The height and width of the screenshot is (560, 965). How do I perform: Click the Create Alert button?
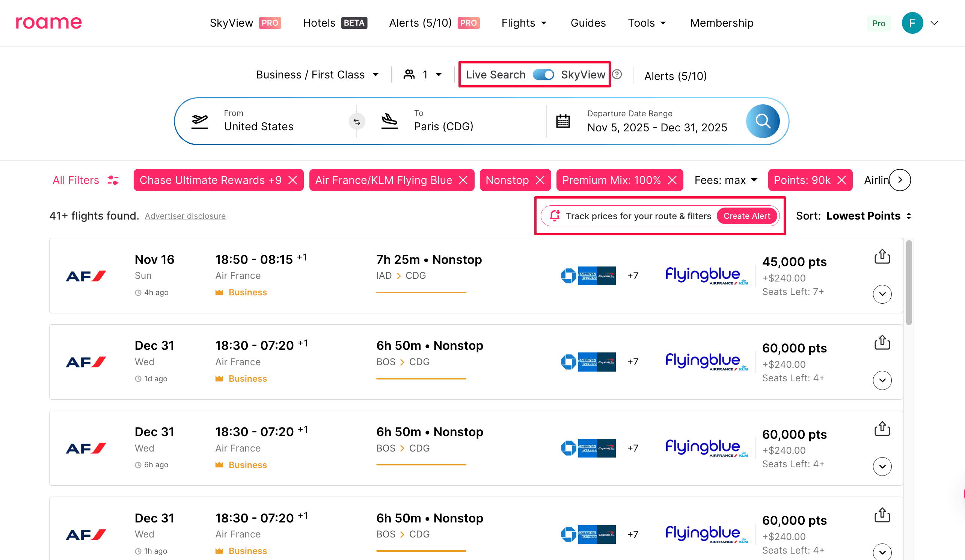click(x=746, y=215)
